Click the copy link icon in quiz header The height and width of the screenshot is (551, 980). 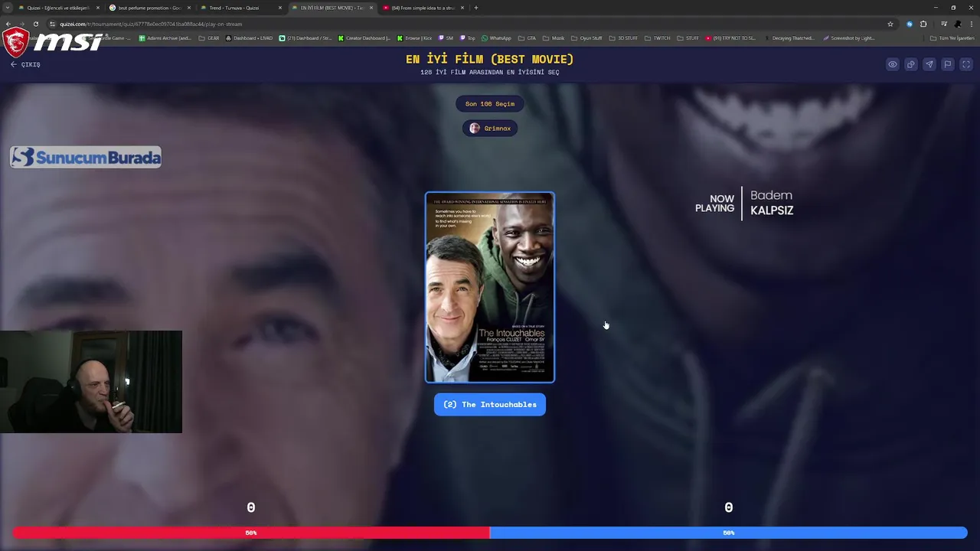911,64
